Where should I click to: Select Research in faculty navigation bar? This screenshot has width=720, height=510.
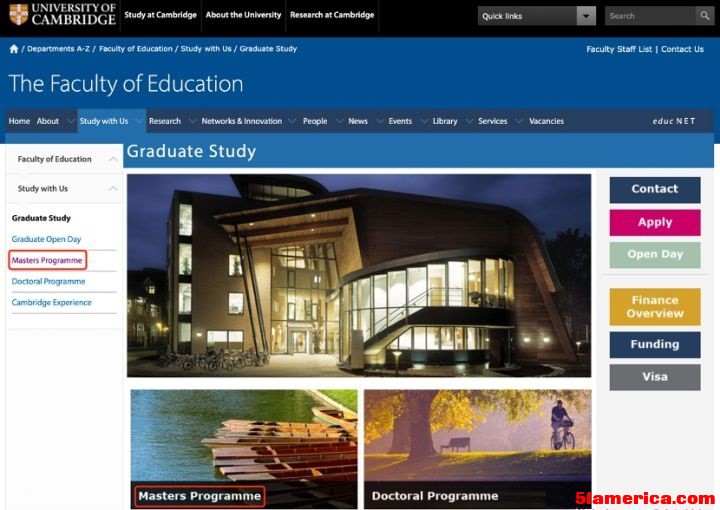165,121
